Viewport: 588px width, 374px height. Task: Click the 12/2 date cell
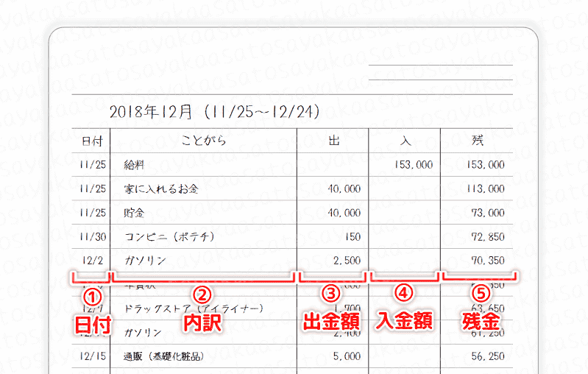tap(92, 261)
